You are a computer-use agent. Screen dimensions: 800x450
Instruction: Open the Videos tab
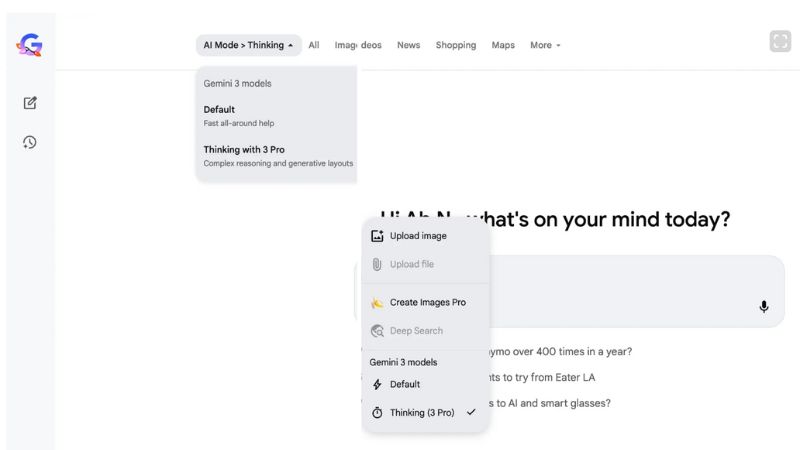click(371, 45)
